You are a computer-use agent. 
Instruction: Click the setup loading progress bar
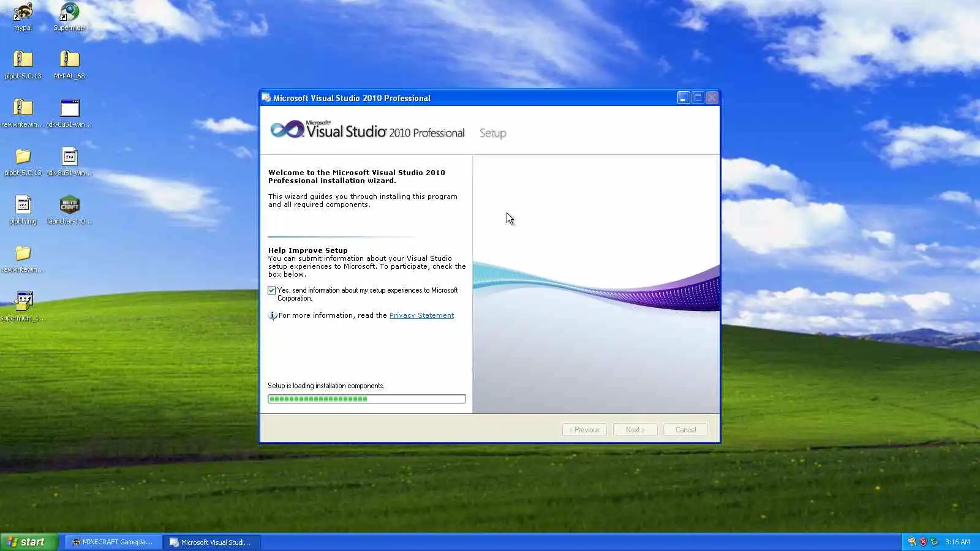[367, 399]
